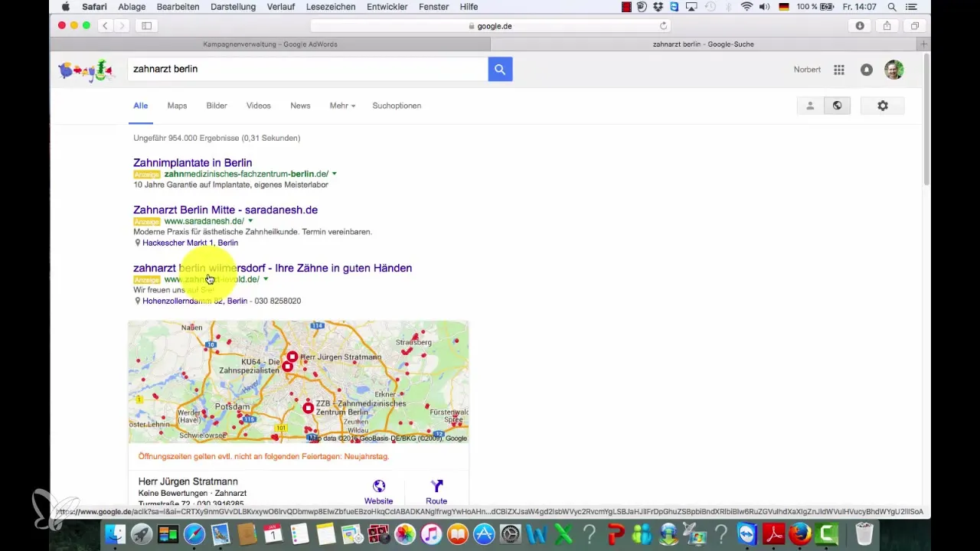Screen dimensions: 980x551
Task: Open Launchpad from the Dock
Action: (141, 533)
